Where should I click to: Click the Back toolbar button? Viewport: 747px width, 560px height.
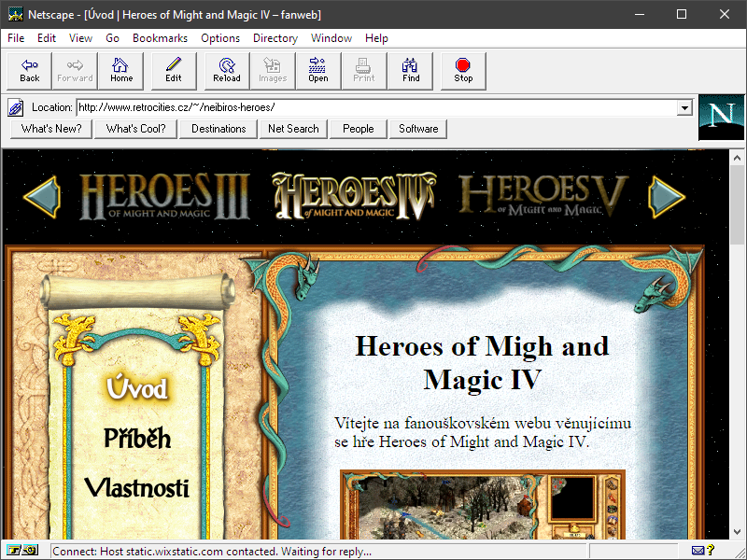click(x=30, y=71)
